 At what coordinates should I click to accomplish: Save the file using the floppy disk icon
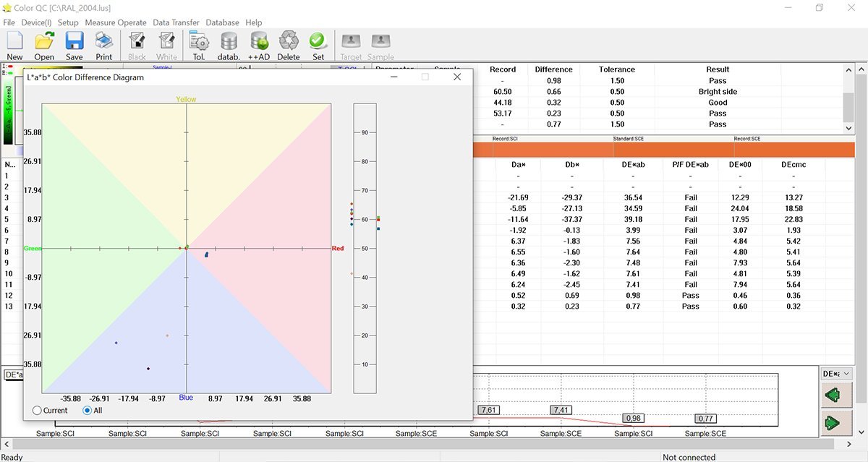click(75, 45)
